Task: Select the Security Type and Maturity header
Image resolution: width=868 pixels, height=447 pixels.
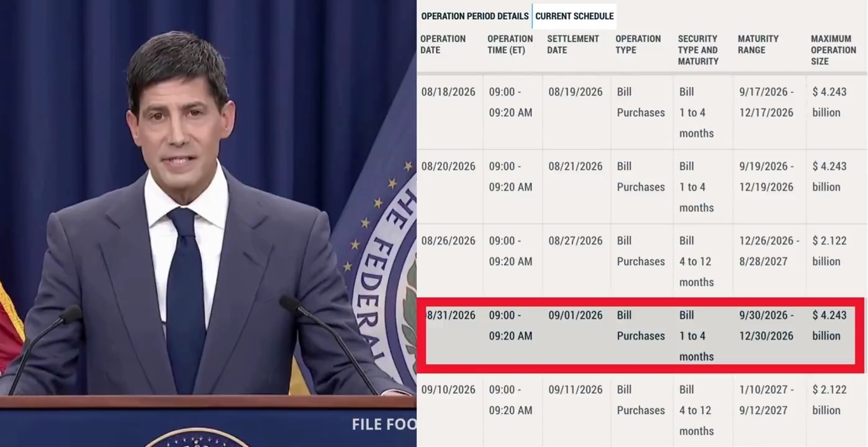Action: [x=698, y=50]
